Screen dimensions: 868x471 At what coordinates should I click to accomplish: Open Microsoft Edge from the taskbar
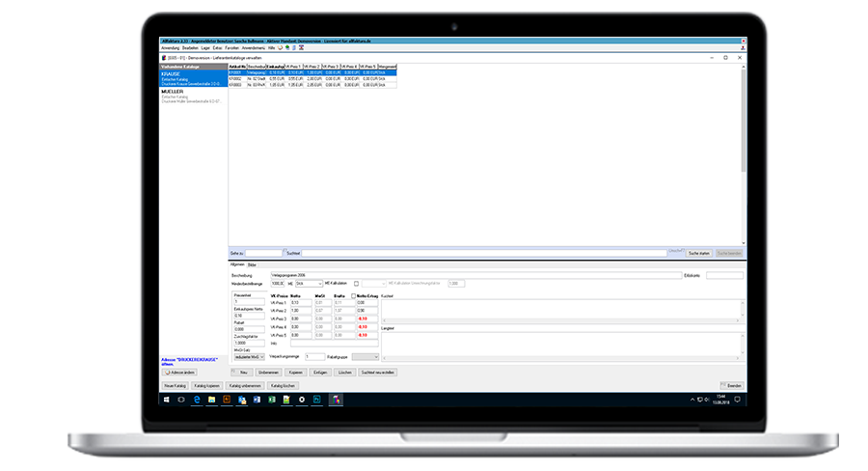click(198, 398)
